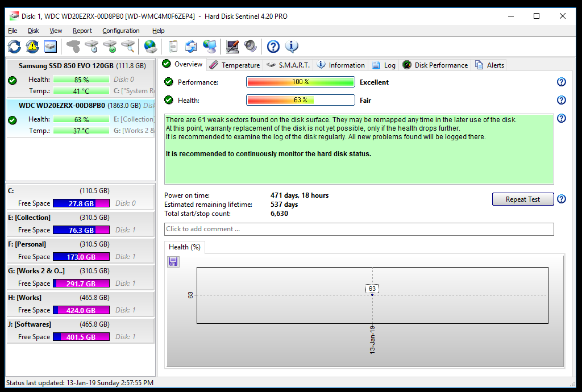Viewport: 582px width, 392px height.
Task: Click WDC disk temperature 37 °C bar
Action: coord(81,131)
